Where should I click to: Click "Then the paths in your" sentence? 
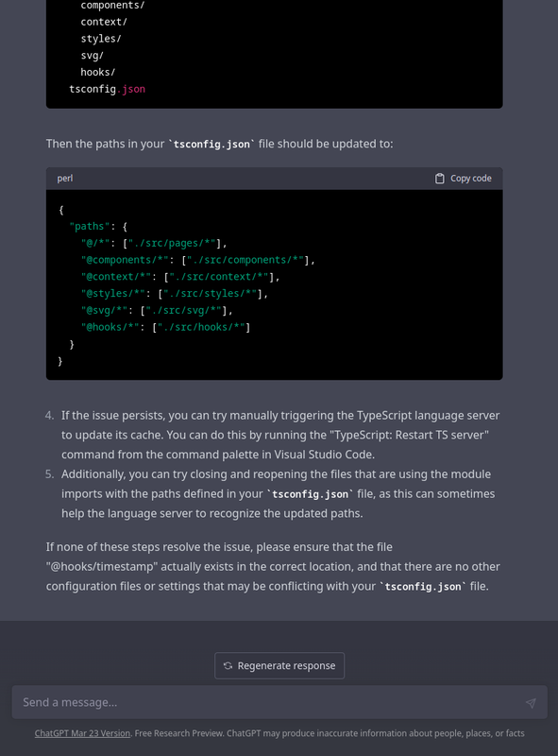click(219, 144)
